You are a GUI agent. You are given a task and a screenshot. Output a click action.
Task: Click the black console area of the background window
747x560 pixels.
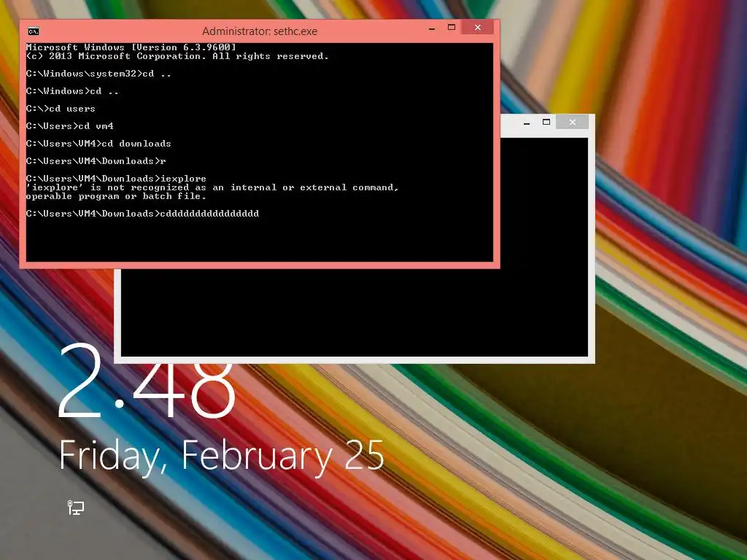[355, 312]
